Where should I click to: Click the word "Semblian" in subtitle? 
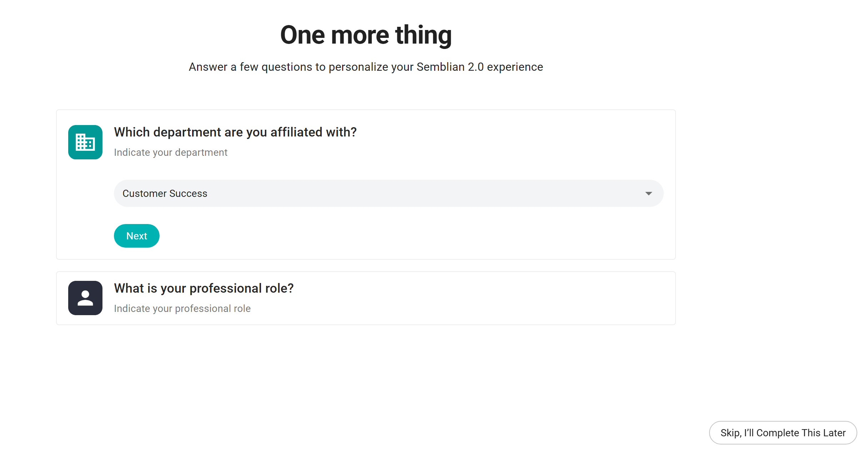coord(440,67)
